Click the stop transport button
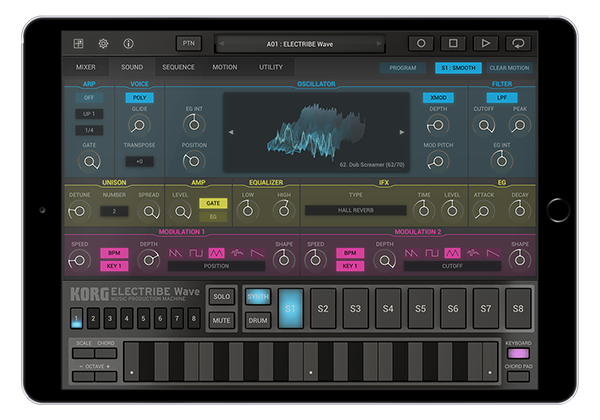Image resolution: width=600 pixels, height=420 pixels. 453,43
